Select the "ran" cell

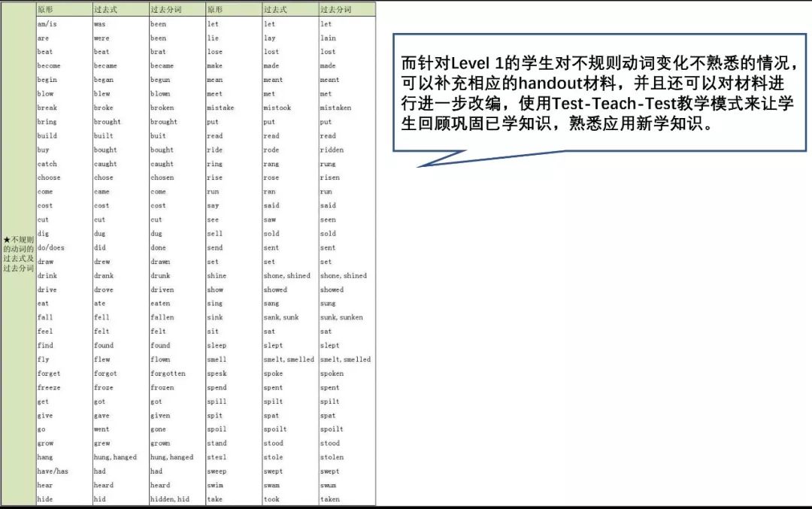tap(269, 192)
